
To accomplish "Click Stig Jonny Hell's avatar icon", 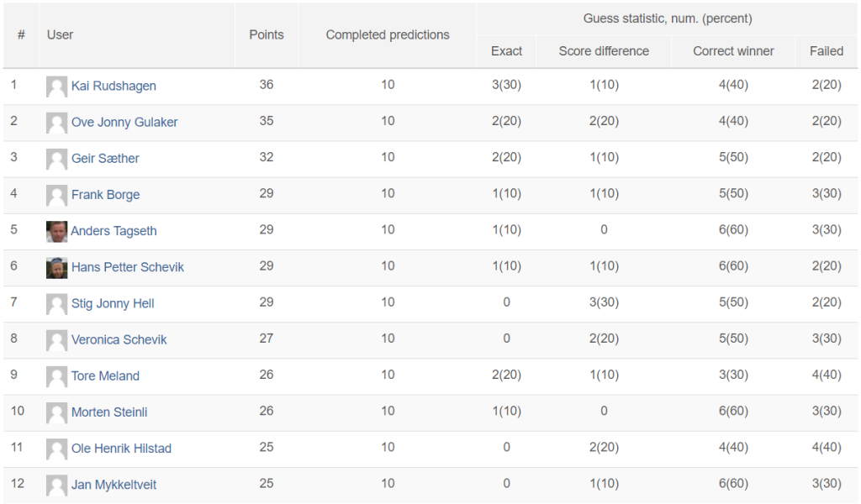I will point(56,304).
